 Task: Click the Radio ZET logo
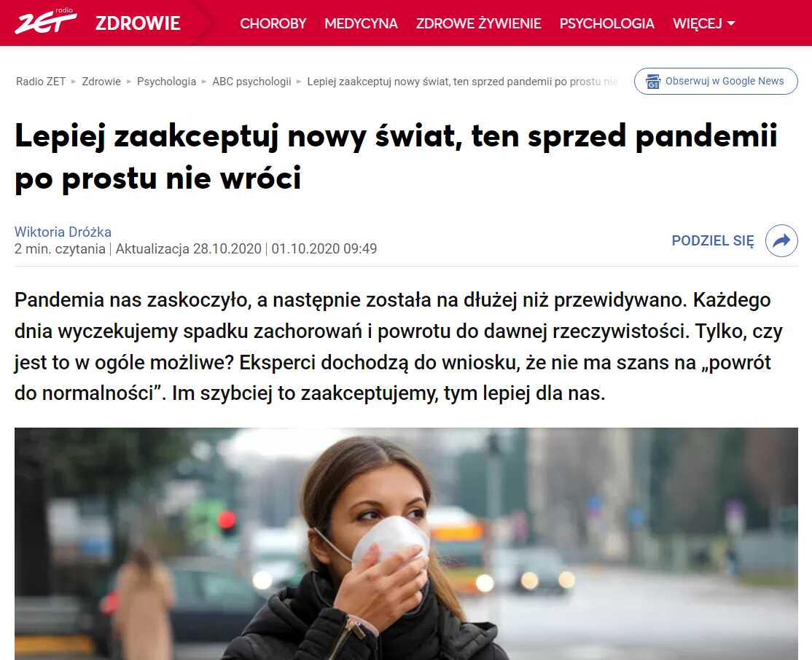coord(46,21)
